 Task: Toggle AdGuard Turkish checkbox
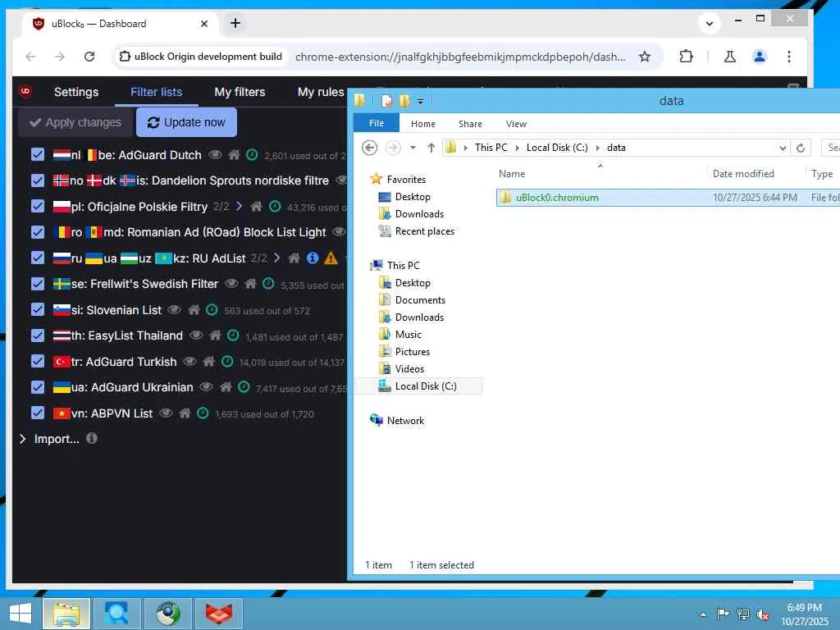(38, 361)
